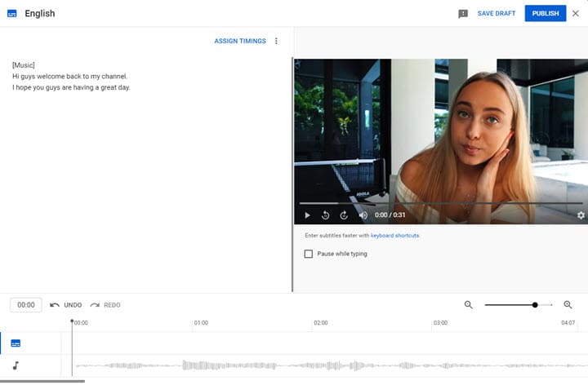Click the 02:00 mark on timeline
Viewport: 588px width, 385px height.
pyautogui.click(x=320, y=323)
